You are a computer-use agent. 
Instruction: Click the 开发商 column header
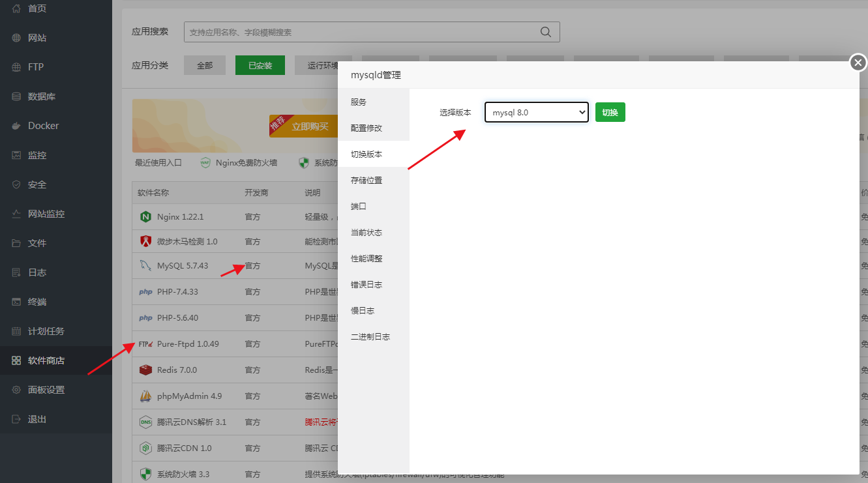coord(256,193)
